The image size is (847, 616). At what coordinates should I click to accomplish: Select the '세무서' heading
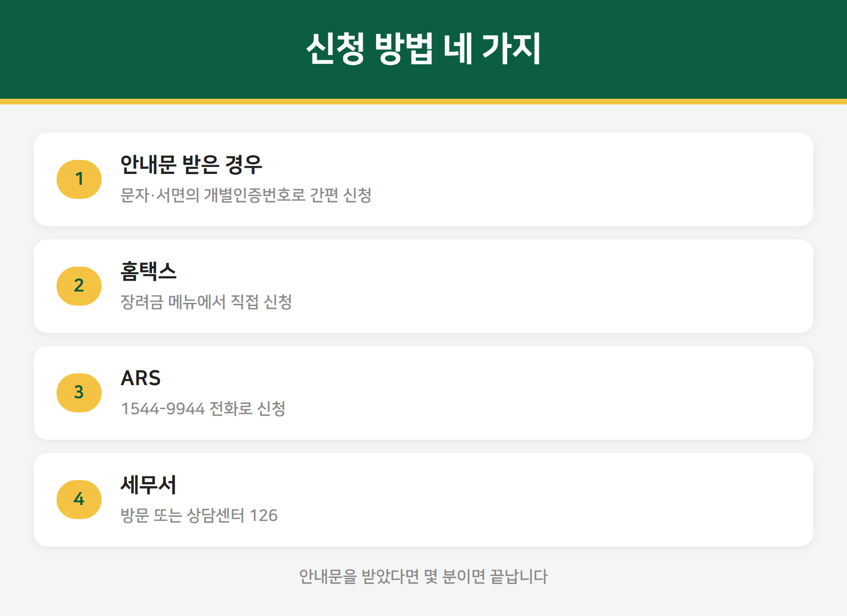(x=148, y=485)
